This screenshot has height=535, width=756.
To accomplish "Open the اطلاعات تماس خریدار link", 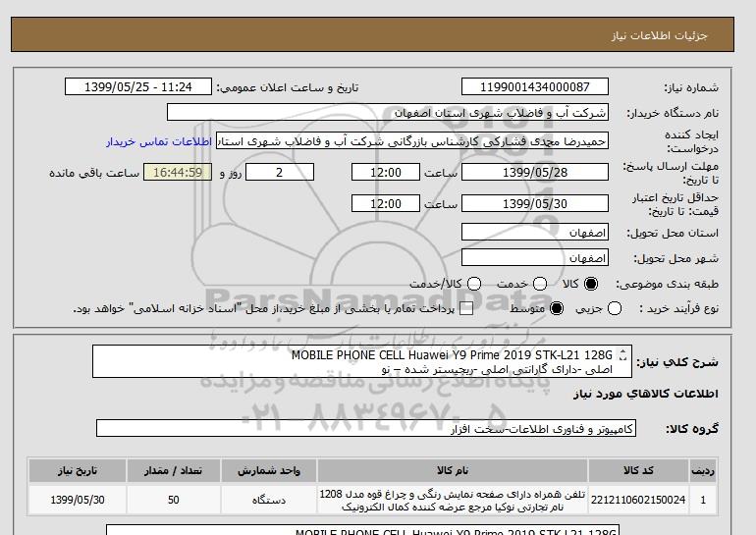I will [x=159, y=142].
